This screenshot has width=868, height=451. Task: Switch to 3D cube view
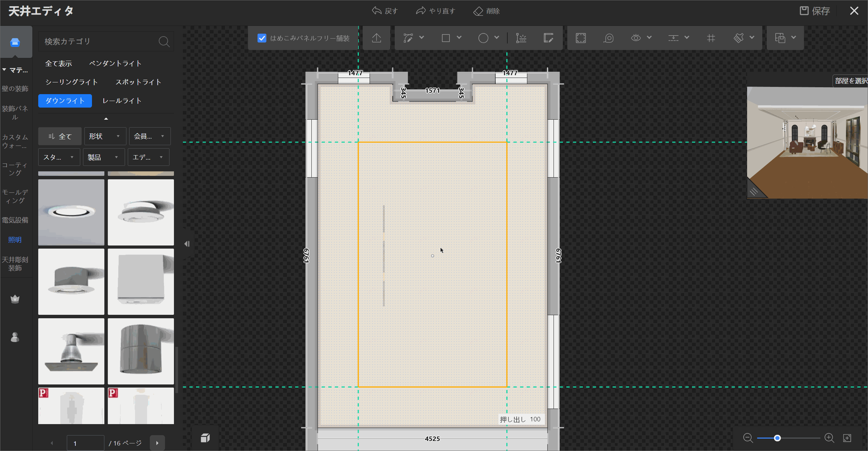(205, 438)
